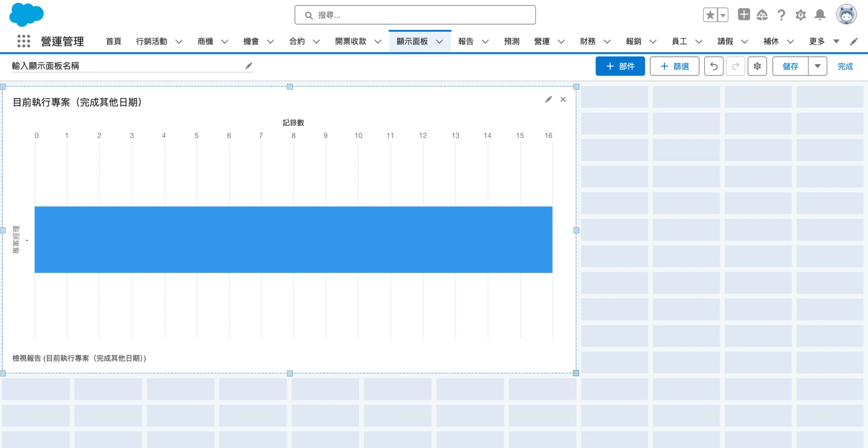The image size is (868, 448).
Task: Click the Salesforce cloud logo
Action: (x=27, y=14)
